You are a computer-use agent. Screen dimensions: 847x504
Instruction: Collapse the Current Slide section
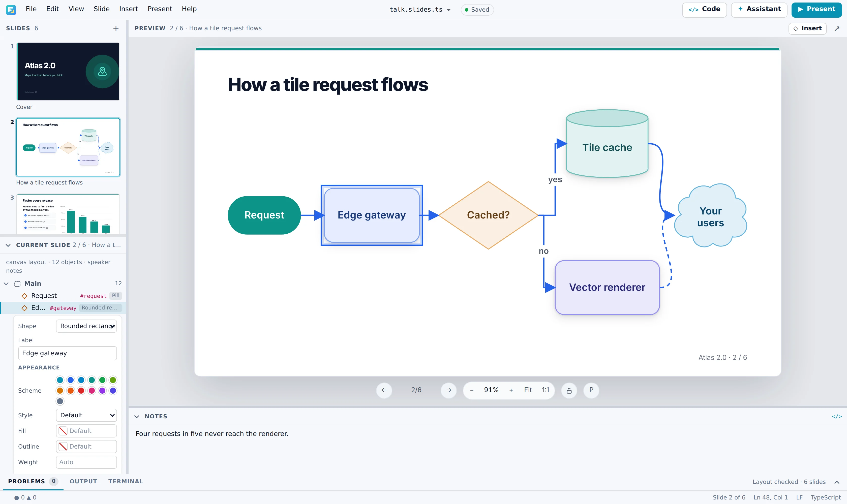(x=8, y=245)
